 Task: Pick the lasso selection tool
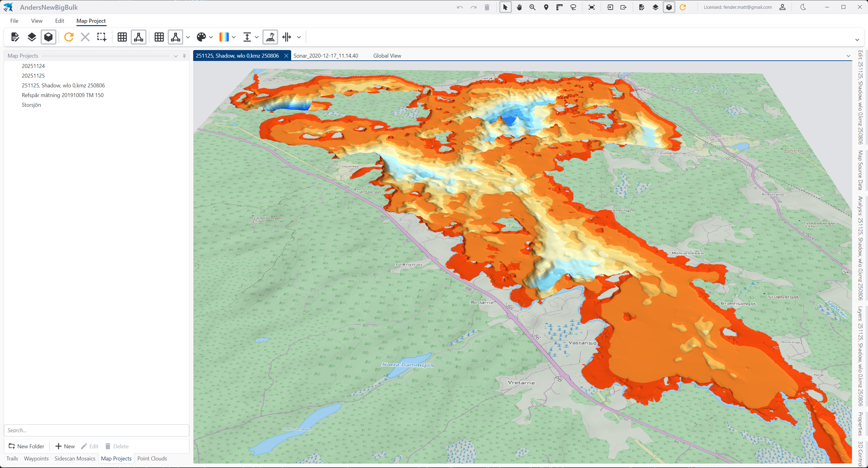573,7
